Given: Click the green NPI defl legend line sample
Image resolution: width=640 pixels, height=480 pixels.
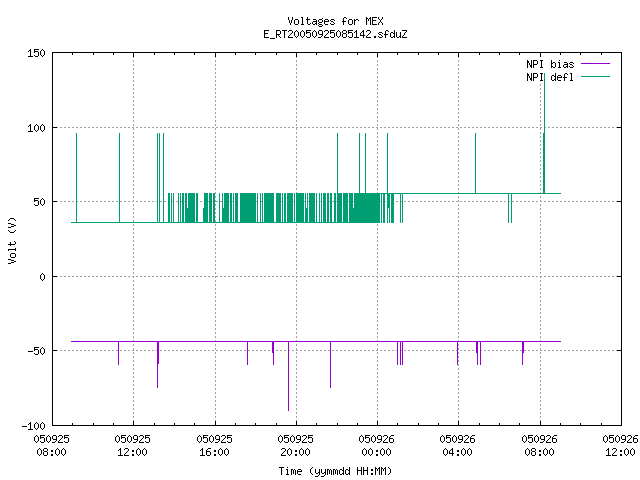Looking at the screenshot, I should (x=595, y=77).
